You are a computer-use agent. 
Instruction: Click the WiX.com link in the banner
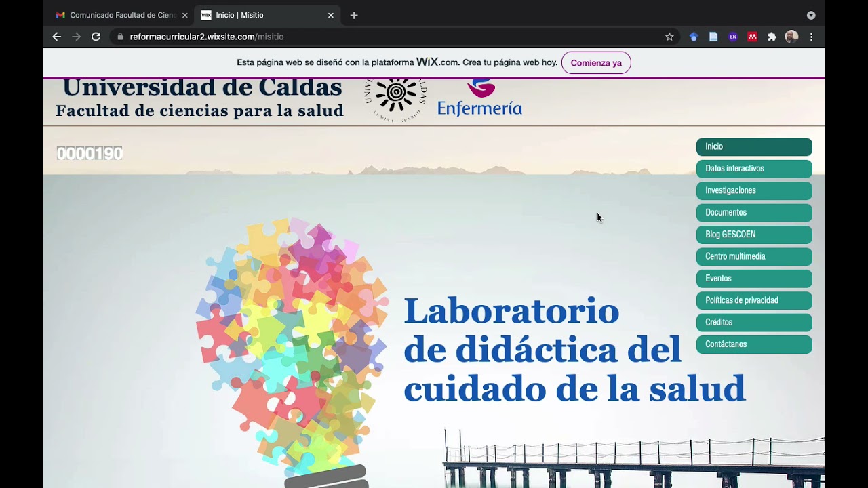click(437, 62)
